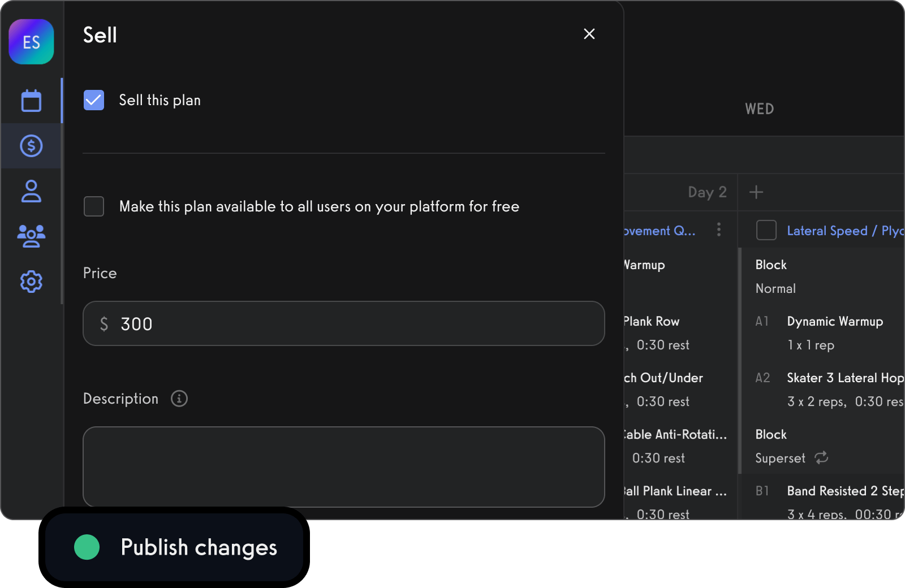
Task: Click the Price input field
Action: [x=343, y=323]
